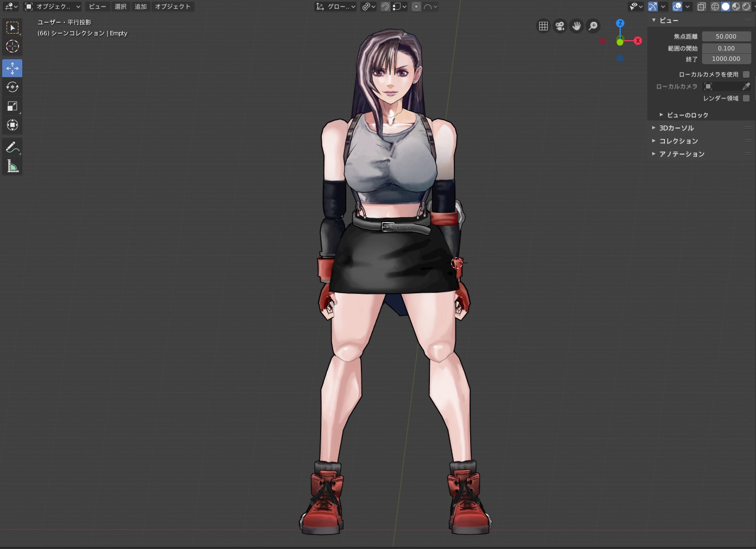Click the zoom magnifier viewport icon

click(593, 26)
